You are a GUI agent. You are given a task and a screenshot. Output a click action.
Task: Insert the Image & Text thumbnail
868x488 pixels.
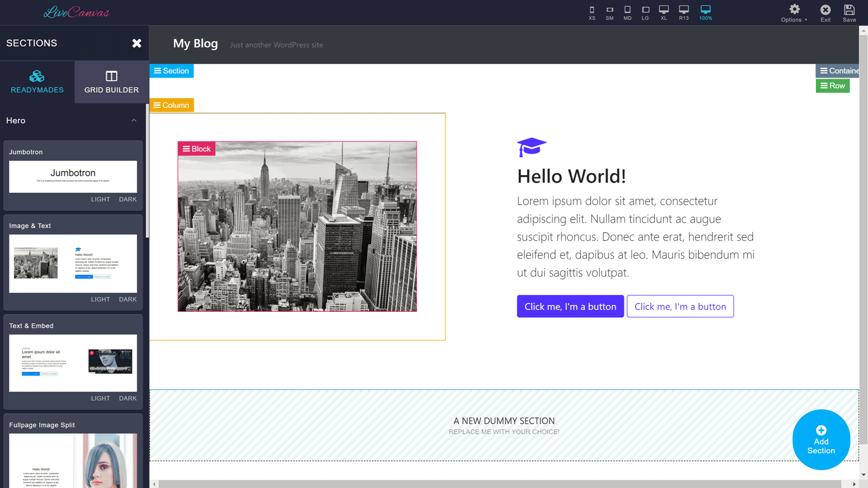tap(73, 264)
